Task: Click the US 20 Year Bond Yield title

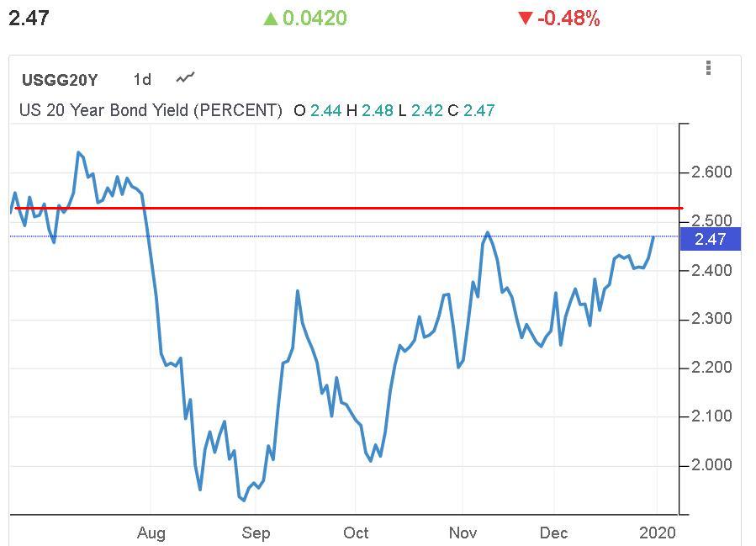Action: [151, 110]
